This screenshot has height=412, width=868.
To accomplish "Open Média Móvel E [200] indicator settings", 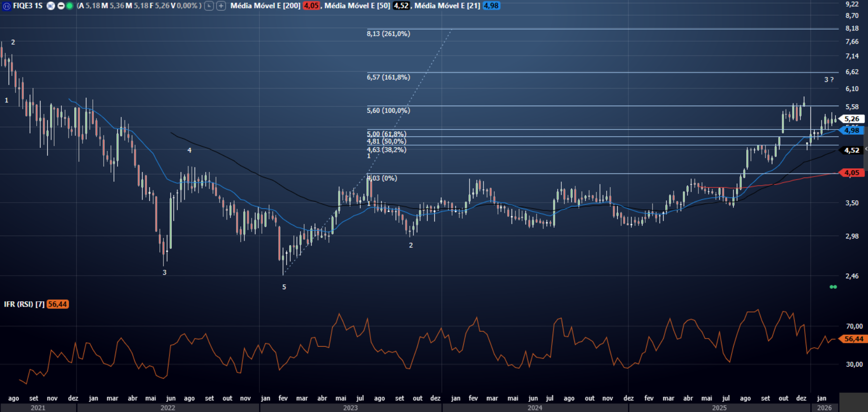I will click(265, 6).
